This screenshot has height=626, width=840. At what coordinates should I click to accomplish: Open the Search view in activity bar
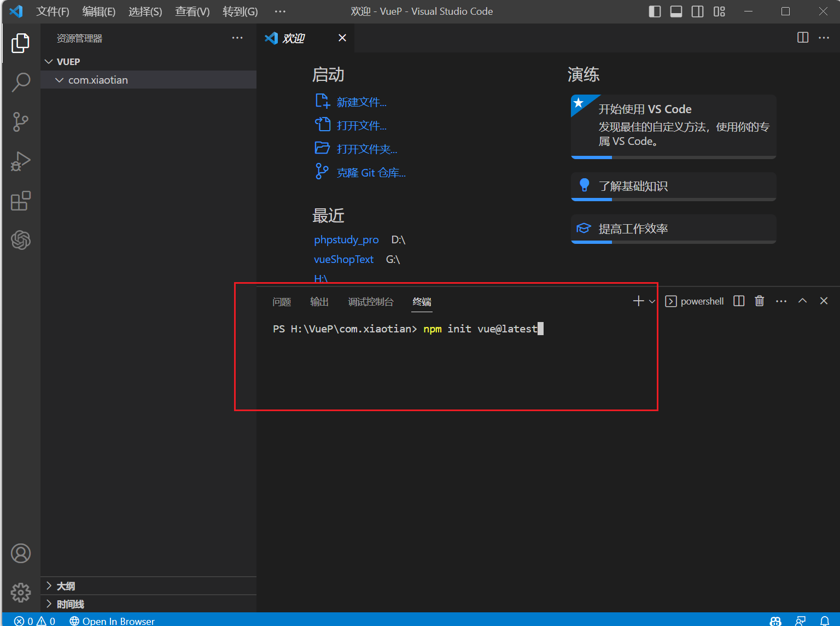click(x=21, y=82)
